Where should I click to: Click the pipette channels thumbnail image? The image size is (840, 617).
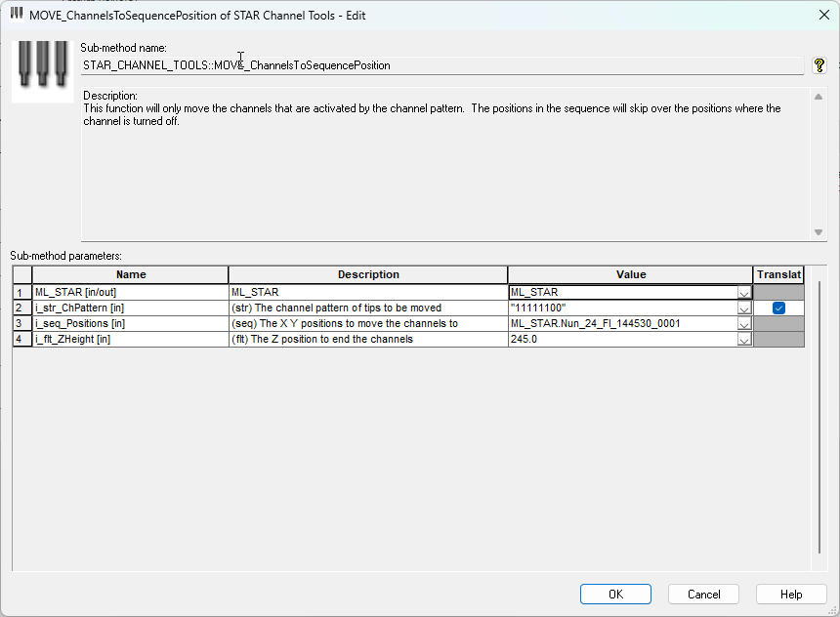pyautogui.click(x=42, y=71)
